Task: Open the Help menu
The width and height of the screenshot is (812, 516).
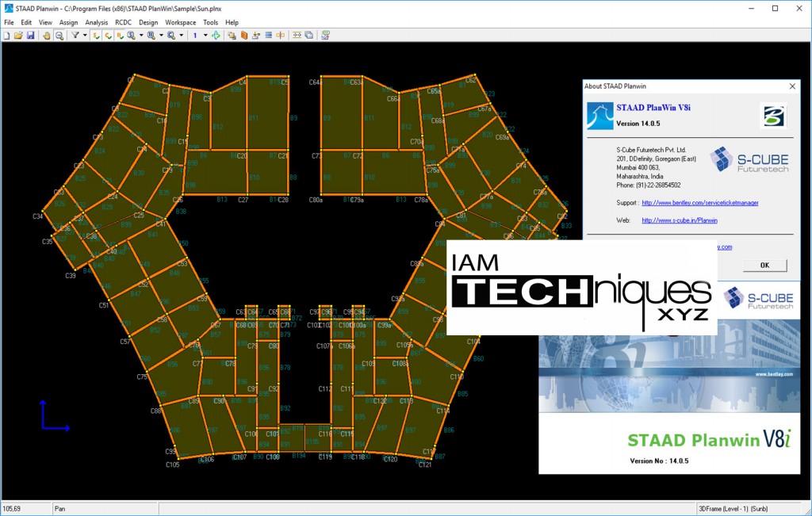Action: point(232,22)
